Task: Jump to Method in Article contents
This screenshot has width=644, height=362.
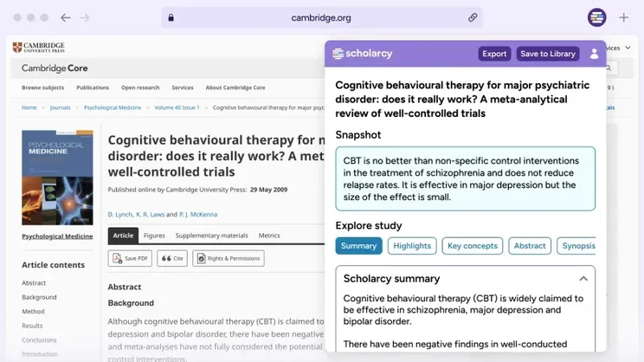Action: (x=33, y=312)
